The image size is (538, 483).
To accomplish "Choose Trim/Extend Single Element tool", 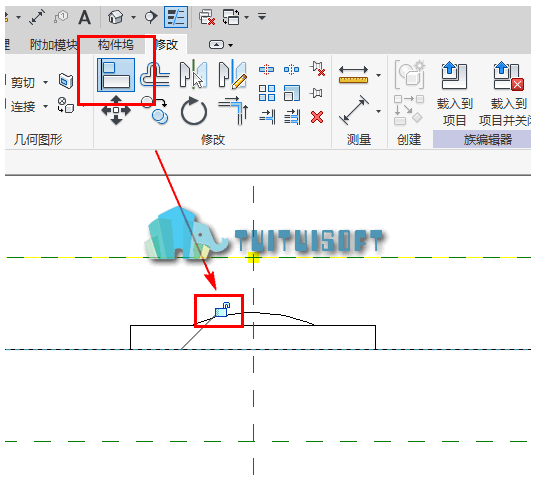I will [267, 117].
